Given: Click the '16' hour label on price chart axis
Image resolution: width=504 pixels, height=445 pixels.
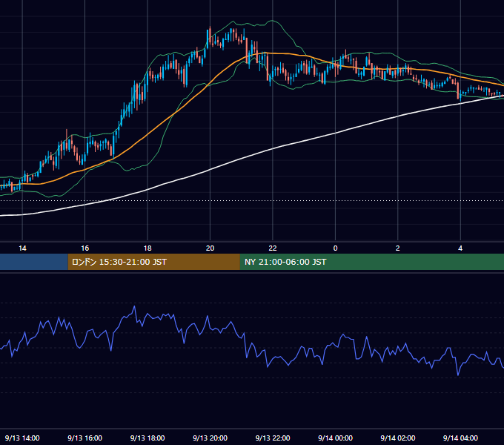Looking at the screenshot, I should click(x=84, y=248).
